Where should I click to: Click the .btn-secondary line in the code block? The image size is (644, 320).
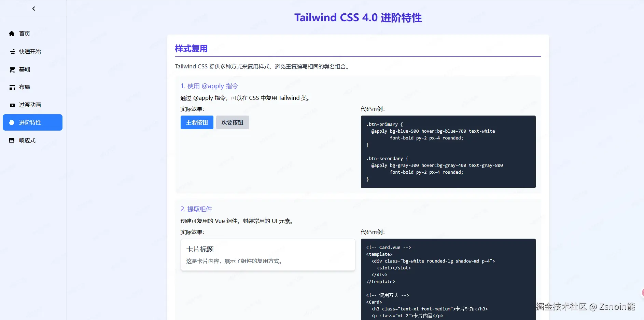(387, 159)
